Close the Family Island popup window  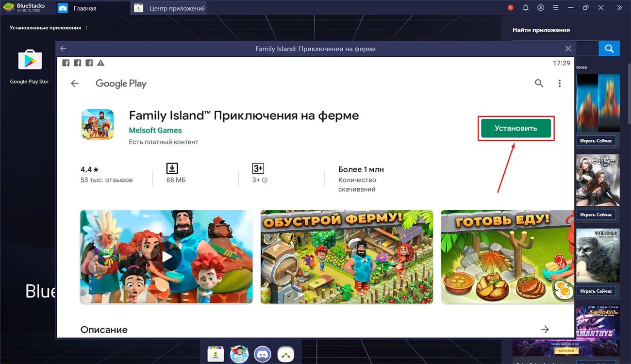tap(568, 49)
